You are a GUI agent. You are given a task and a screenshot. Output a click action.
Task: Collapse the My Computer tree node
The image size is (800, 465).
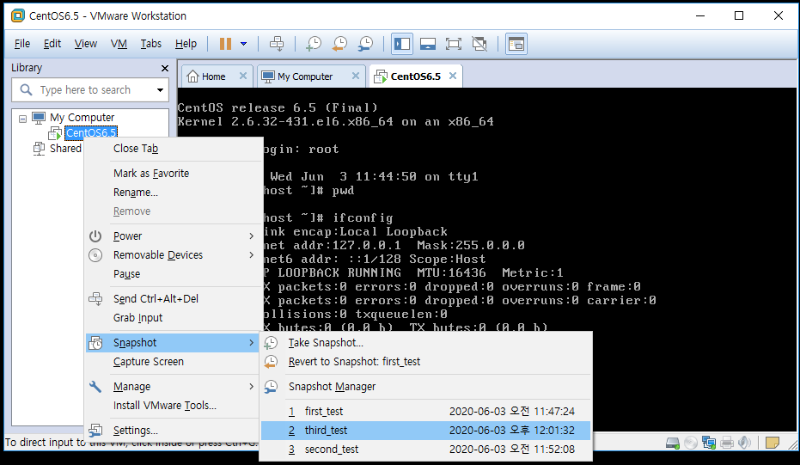click(x=23, y=118)
